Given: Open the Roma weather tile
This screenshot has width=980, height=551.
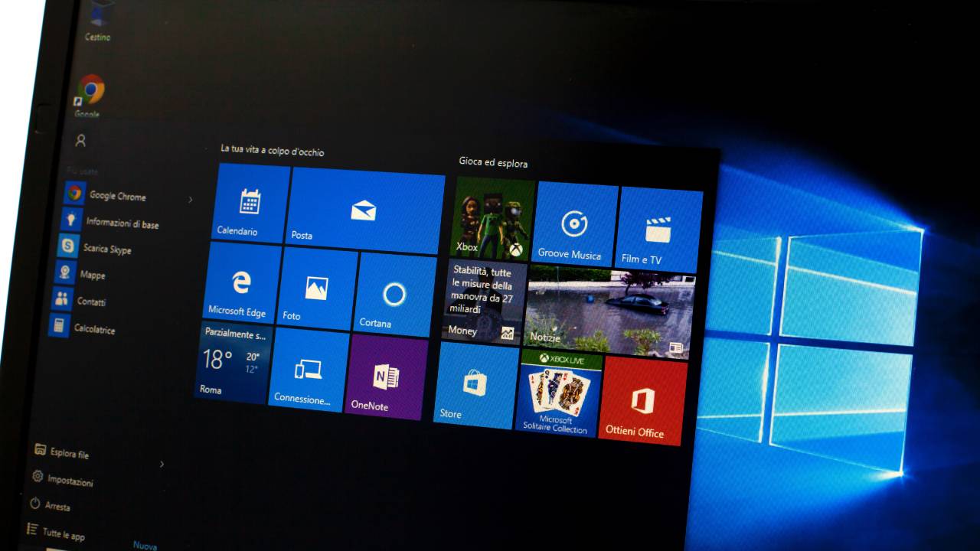Looking at the screenshot, I should click(233, 362).
